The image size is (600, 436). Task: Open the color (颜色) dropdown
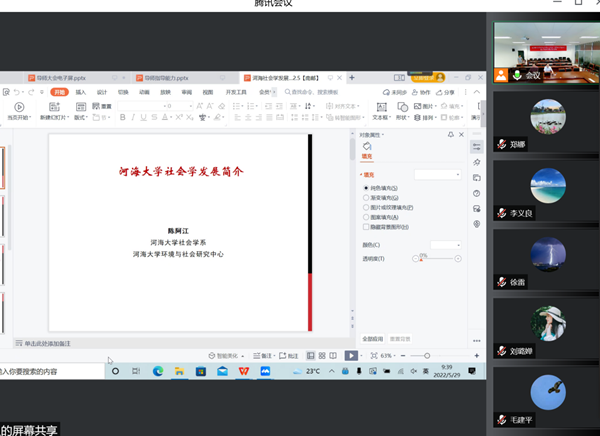pos(445,244)
